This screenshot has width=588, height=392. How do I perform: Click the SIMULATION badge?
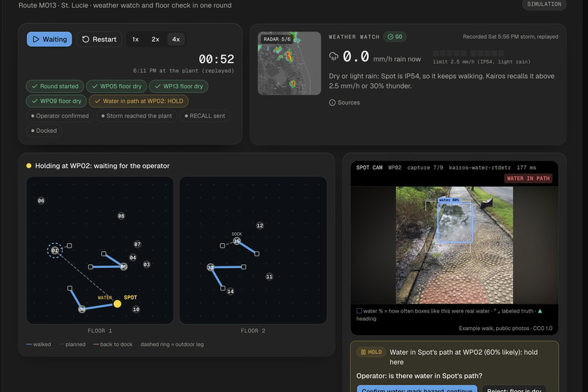[x=544, y=4]
